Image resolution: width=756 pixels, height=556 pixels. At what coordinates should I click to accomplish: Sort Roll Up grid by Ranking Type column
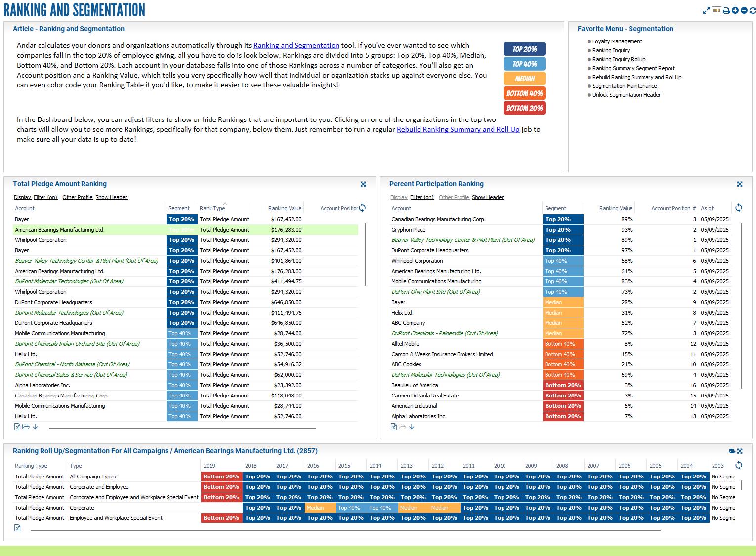pyautogui.click(x=31, y=466)
